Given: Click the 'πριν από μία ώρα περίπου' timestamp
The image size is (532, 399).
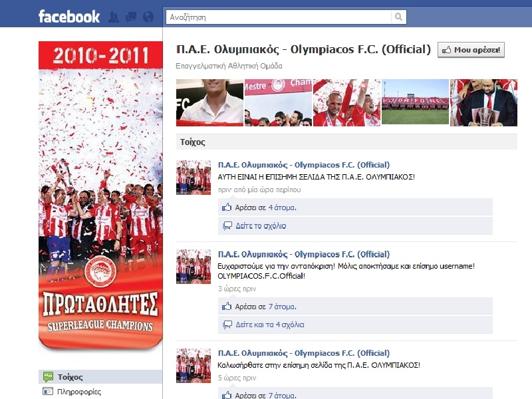Looking at the screenshot, I should pyautogui.click(x=259, y=190).
